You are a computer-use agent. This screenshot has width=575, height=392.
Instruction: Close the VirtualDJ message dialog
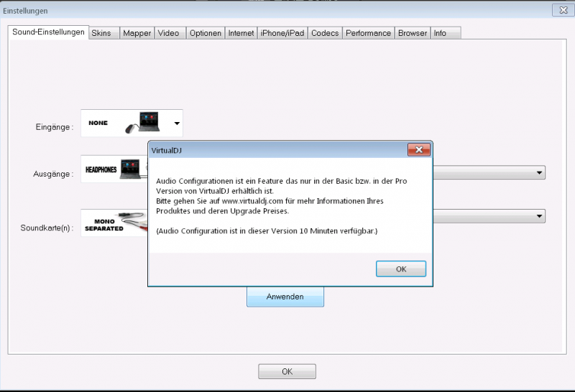pos(419,149)
